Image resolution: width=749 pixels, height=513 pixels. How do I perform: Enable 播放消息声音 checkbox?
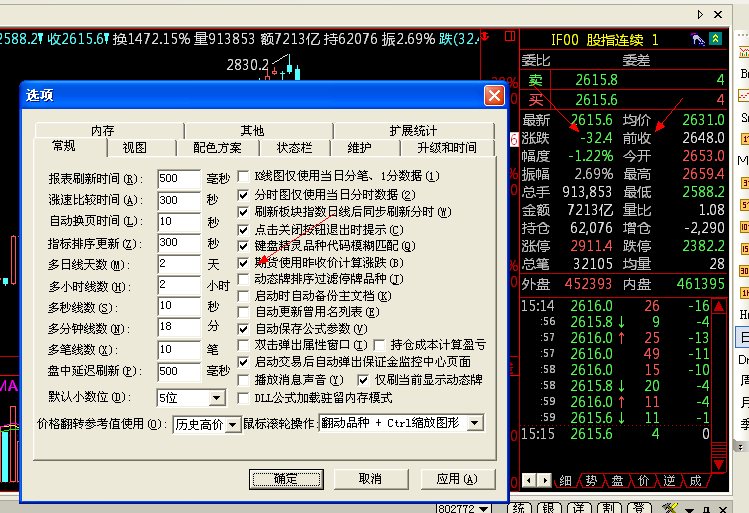point(243,380)
